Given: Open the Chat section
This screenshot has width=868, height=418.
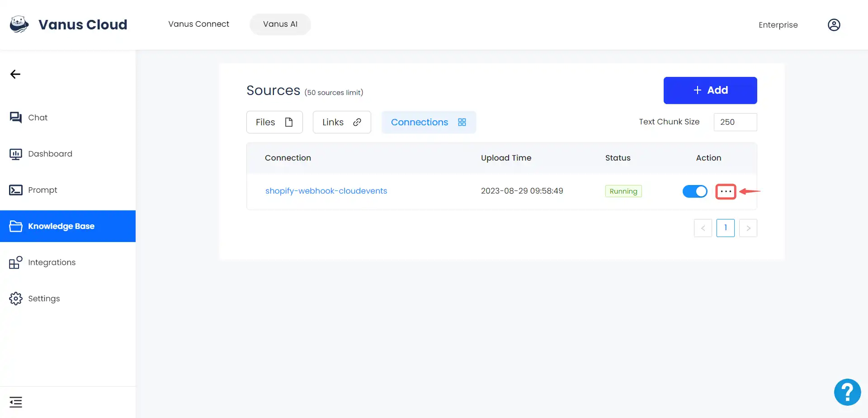Looking at the screenshot, I should click(68, 118).
